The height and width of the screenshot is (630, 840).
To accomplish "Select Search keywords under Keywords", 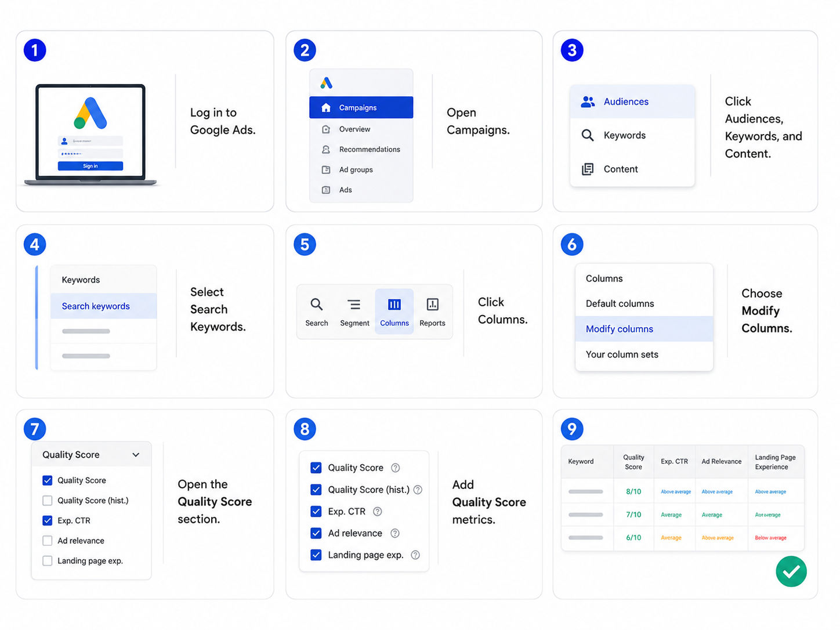I will (104, 306).
